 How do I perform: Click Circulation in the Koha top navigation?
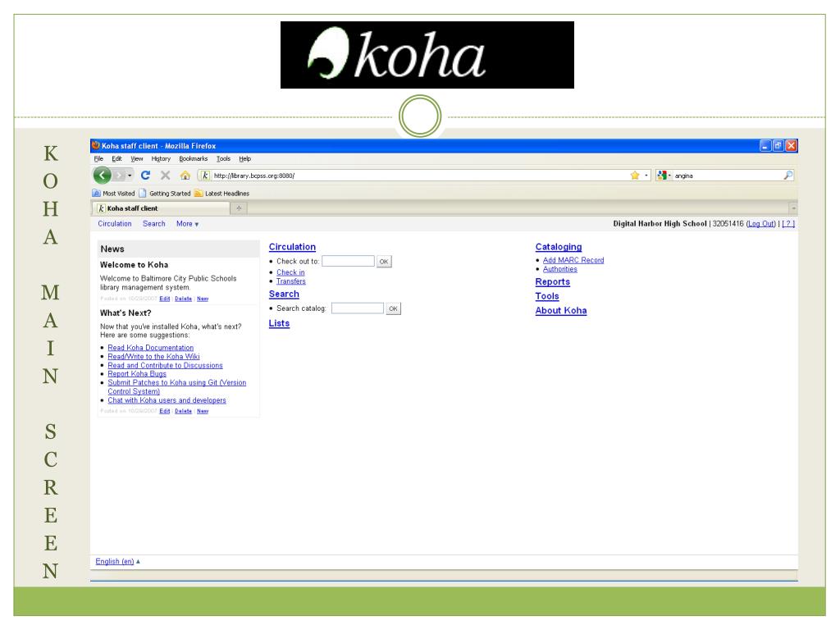[115, 224]
